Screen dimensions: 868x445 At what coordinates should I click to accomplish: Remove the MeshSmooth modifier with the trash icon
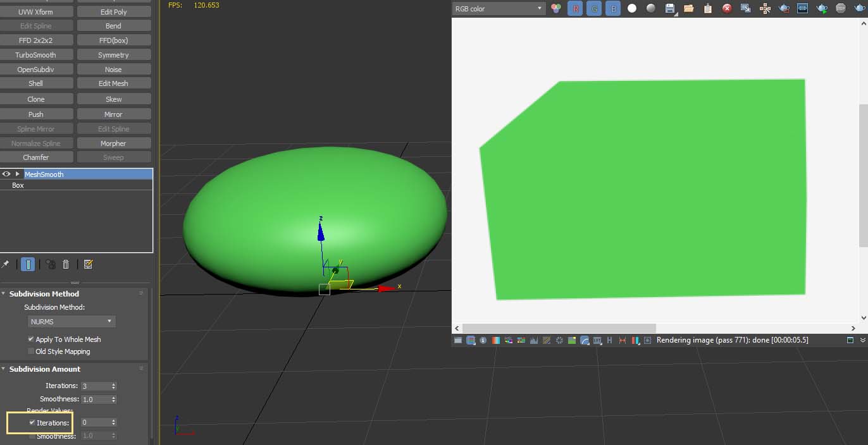(x=66, y=264)
